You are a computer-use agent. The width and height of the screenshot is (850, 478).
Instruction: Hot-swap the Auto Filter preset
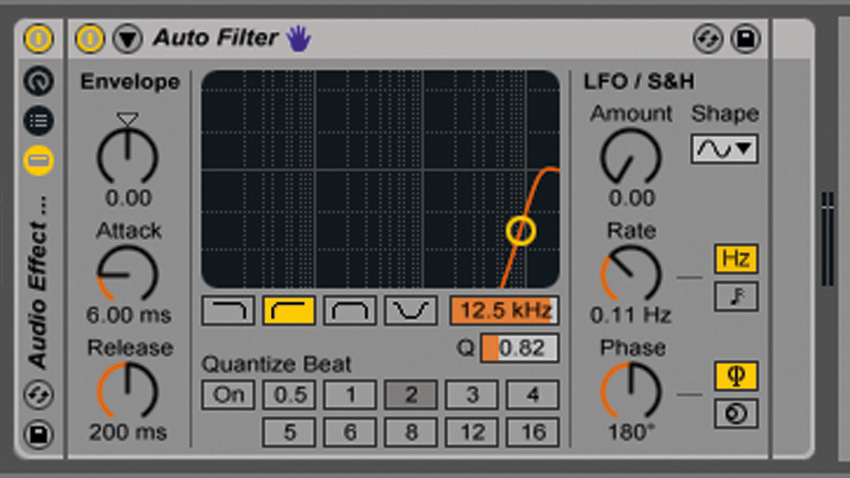[x=707, y=38]
